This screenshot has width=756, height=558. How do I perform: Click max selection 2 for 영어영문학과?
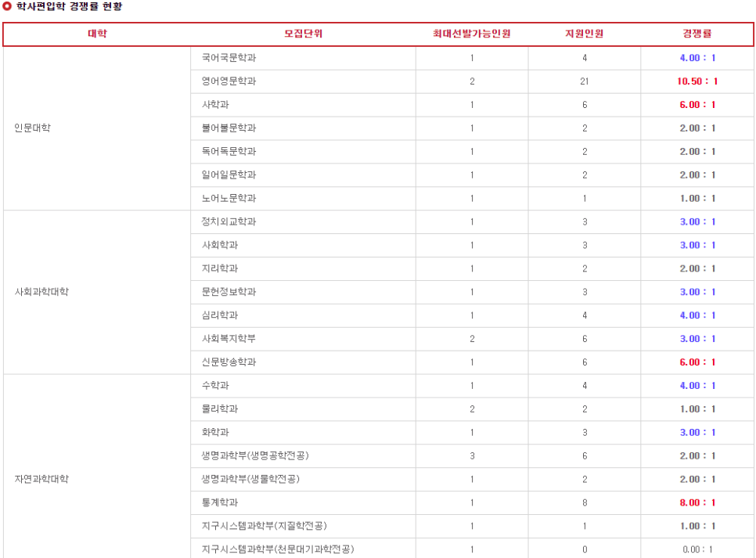pos(472,81)
